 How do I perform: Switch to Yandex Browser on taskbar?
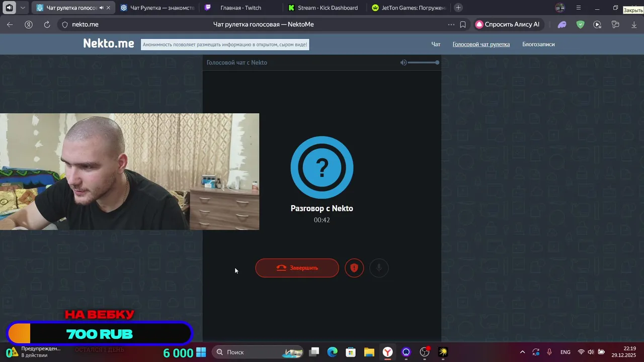click(x=387, y=352)
